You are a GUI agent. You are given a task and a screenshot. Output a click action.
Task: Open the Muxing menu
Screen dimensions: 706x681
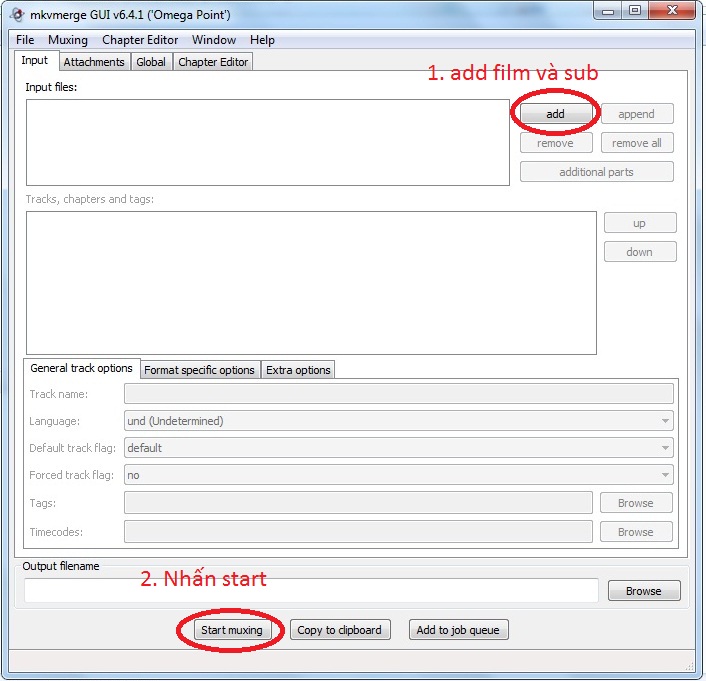coord(68,40)
